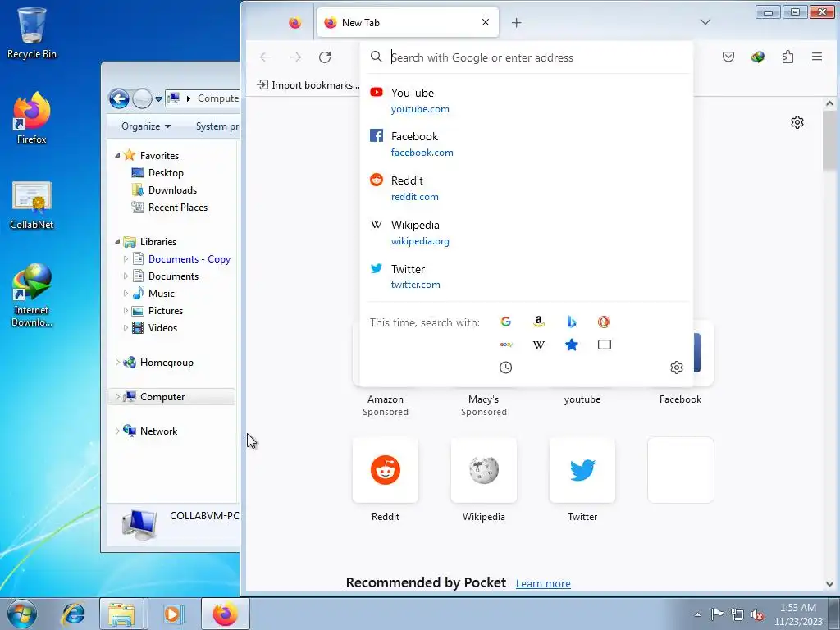
Task: Select Internet Download Manager desktop shortcut
Action: [x=32, y=295]
